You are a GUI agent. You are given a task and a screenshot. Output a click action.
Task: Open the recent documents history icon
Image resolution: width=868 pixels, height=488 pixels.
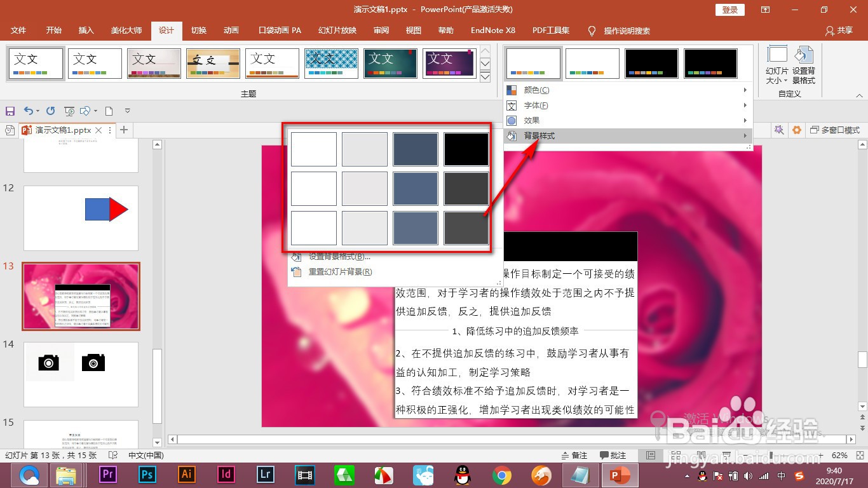tap(10, 130)
